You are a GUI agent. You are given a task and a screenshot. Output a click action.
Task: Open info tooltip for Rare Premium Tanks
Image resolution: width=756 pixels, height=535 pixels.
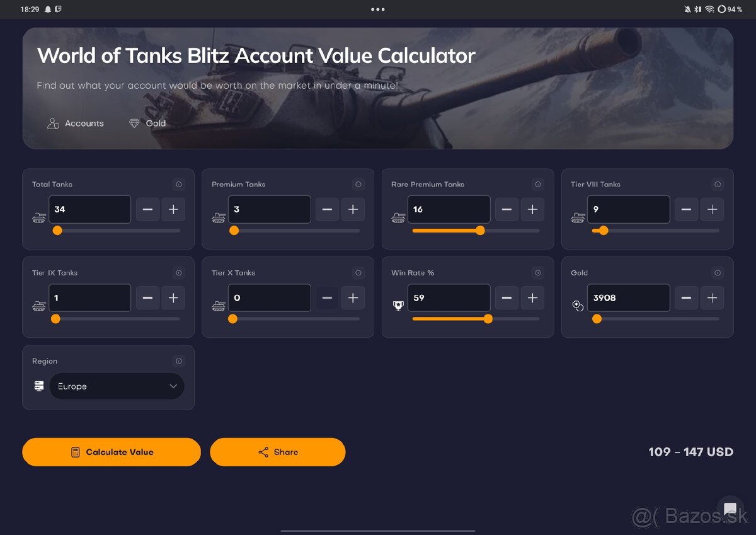[x=538, y=185]
